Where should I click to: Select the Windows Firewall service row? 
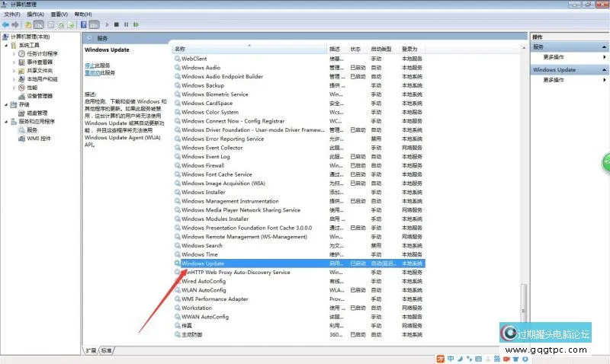click(x=299, y=165)
